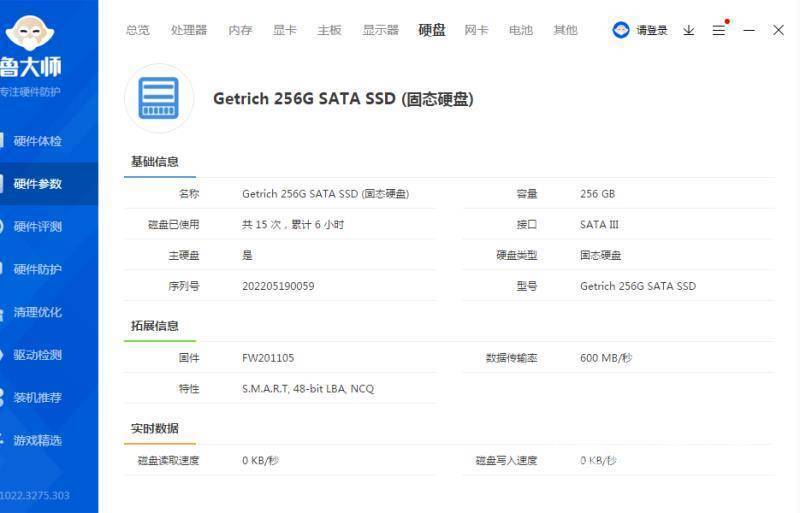800x513 pixels.
Task: Click the title Getrich 256G SATA SSD (固态硬盘)
Action: point(343,99)
